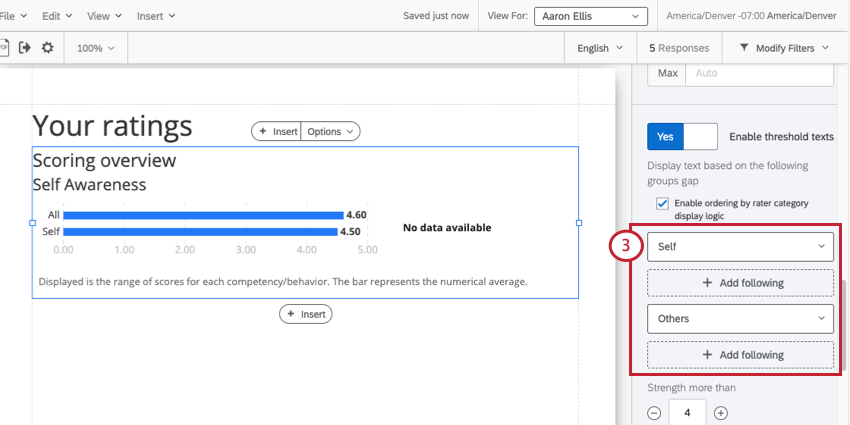
Task: Expand the Self rater dropdown
Action: [x=740, y=247]
